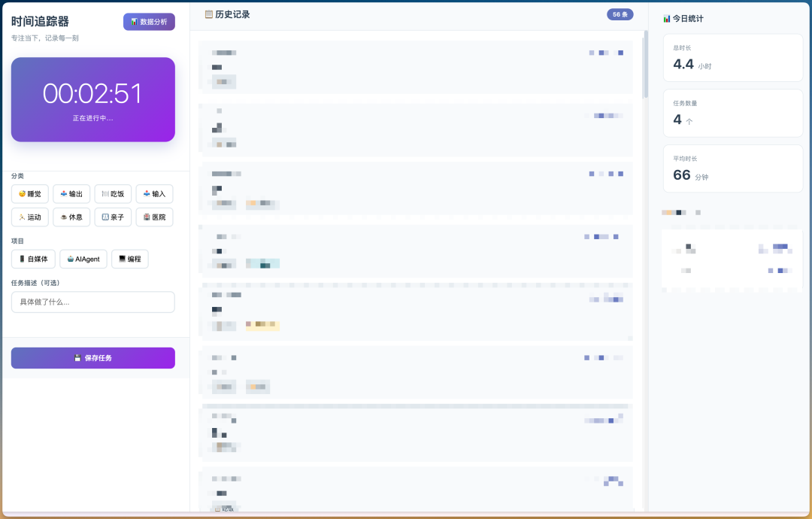Click the phone icon on 自媒体
The width and height of the screenshot is (812, 519).
[x=23, y=259]
